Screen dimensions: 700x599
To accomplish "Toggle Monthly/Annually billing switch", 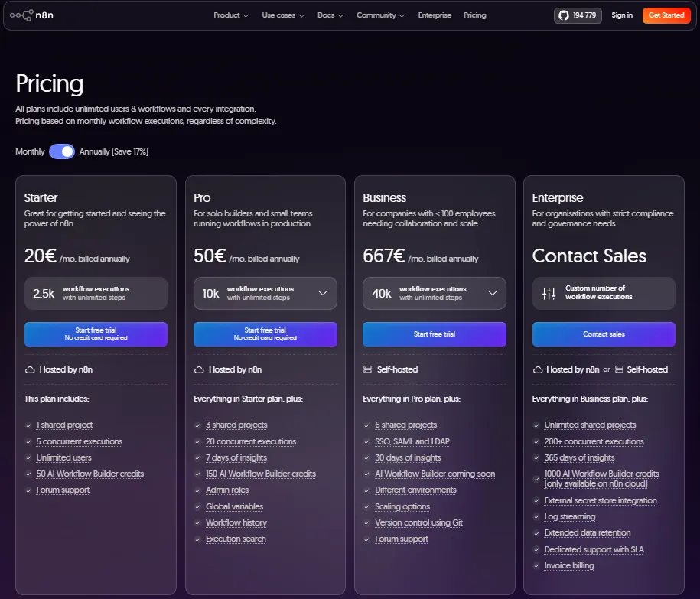I will [x=62, y=151].
